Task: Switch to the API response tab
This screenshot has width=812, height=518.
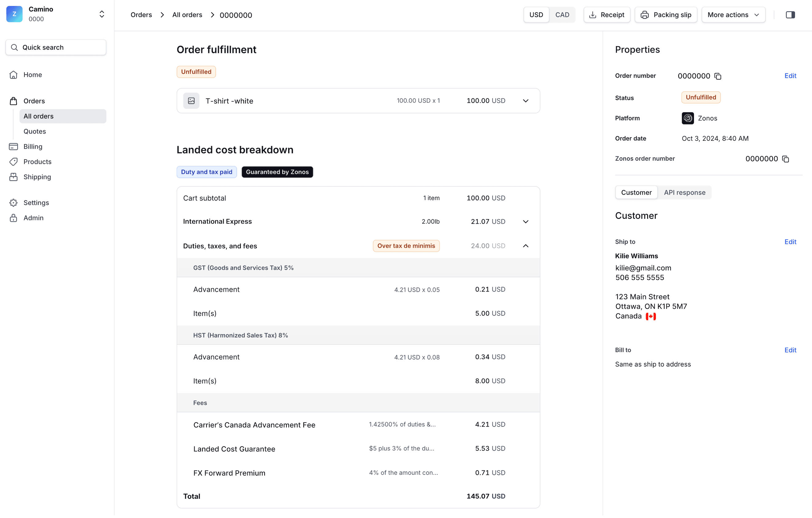Action: click(x=685, y=192)
